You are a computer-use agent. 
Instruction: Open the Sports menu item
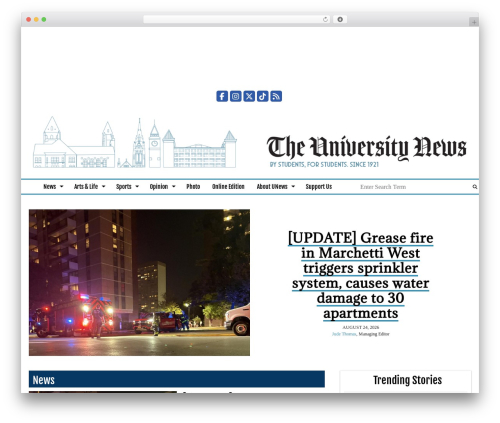coord(124,187)
